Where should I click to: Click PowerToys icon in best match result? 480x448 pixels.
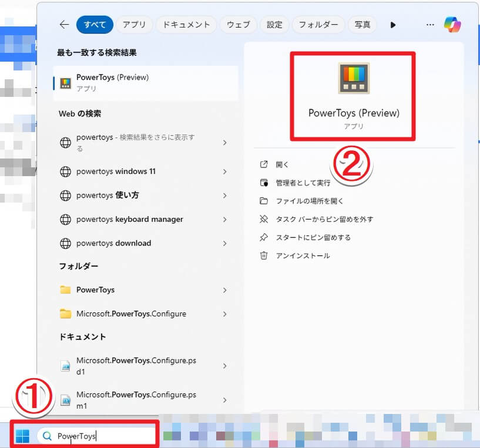(66, 83)
